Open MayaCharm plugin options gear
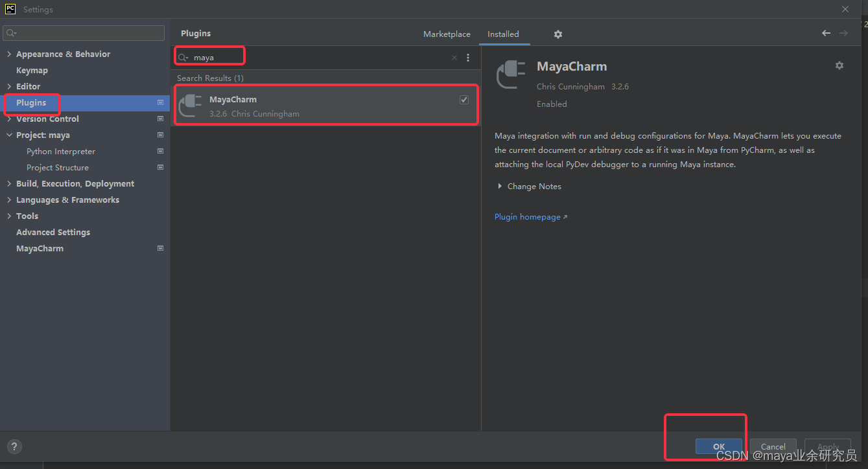This screenshot has height=469, width=868. tap(839, 65)
